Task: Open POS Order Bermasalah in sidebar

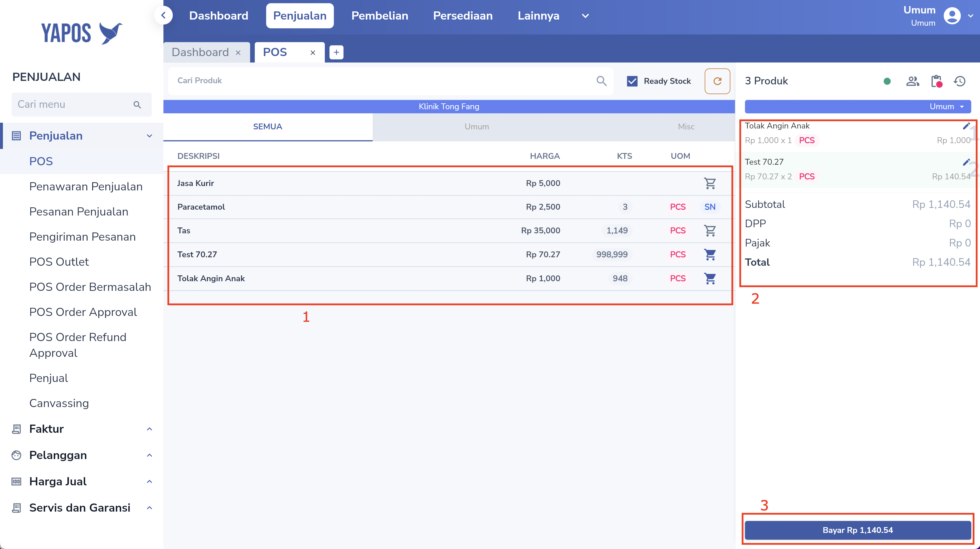Action: click(x=90, y=287)
